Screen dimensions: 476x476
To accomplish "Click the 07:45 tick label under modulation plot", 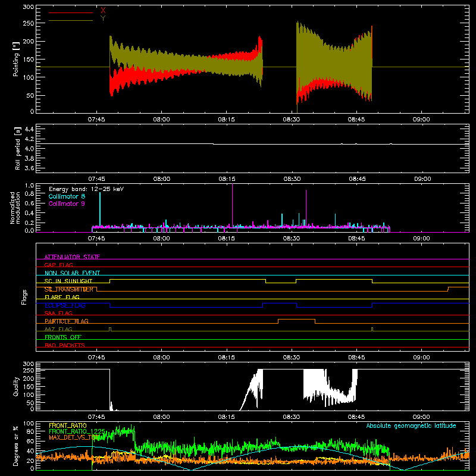I will [x=96, y=239].
